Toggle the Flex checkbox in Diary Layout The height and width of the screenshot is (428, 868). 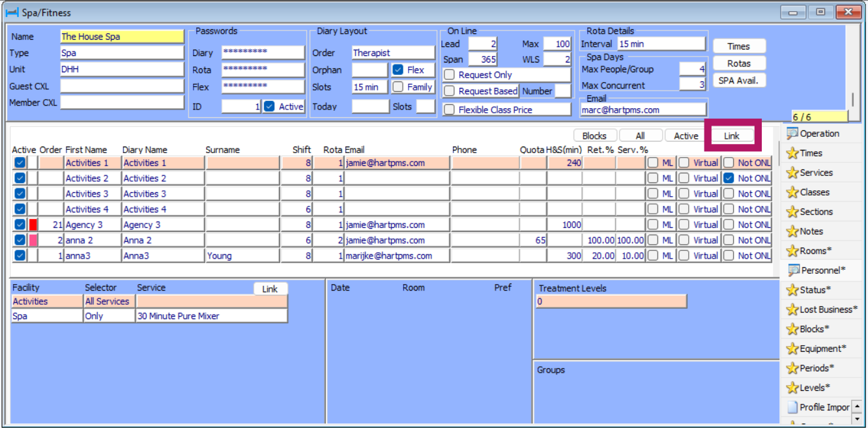tap(398, 70)
